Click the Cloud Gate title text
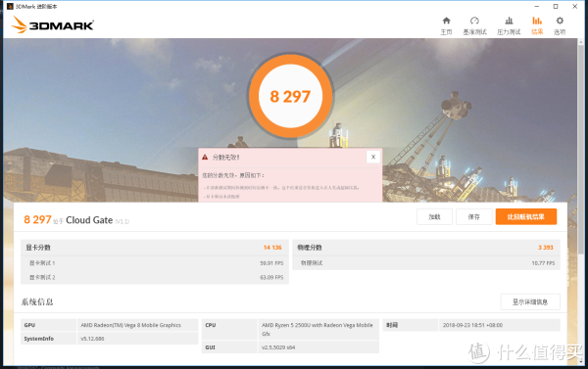This screenshot has height=369, width=588. tap(89, 220)
